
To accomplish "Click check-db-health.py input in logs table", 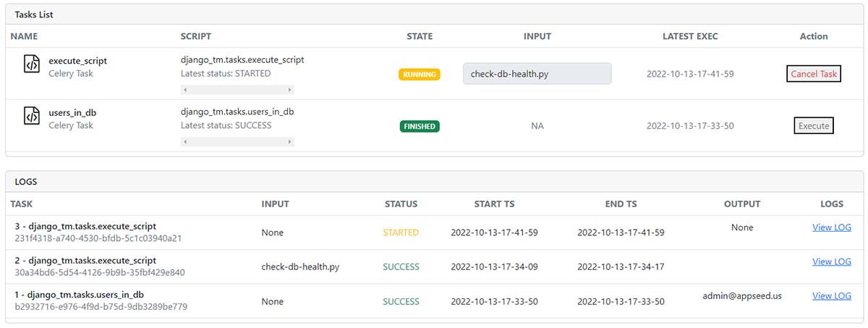I will click(300, 266).
